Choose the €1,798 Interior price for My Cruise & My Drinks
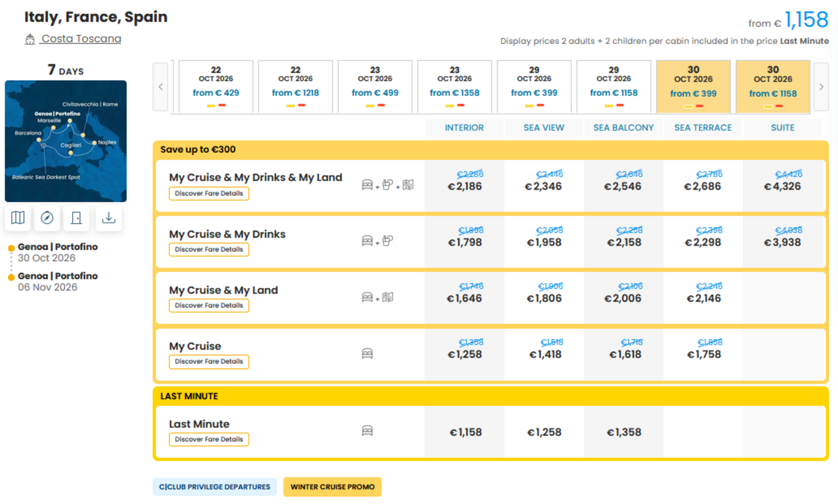The width and height of the screenshot is (838, 504). pyautogui.click(x=465, y=243)
